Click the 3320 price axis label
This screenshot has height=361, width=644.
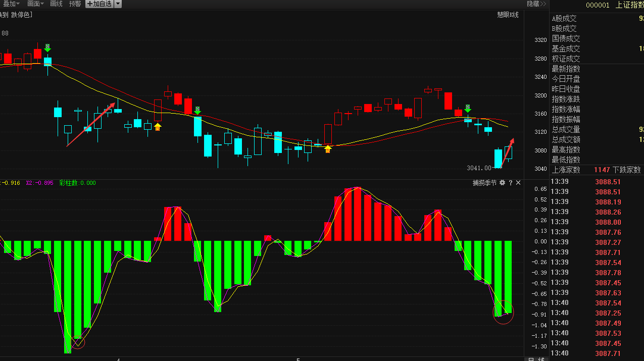tap(540, 40)
